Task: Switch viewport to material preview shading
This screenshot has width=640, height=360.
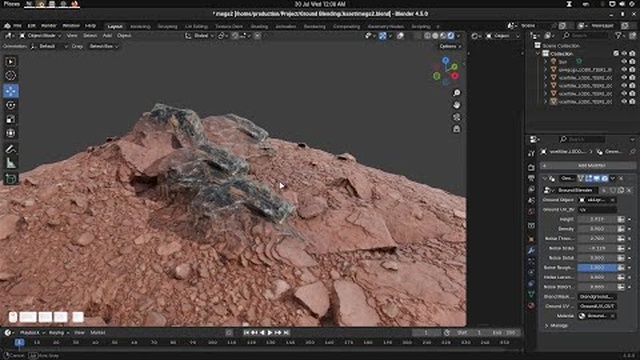Action: tap(443, 36)
